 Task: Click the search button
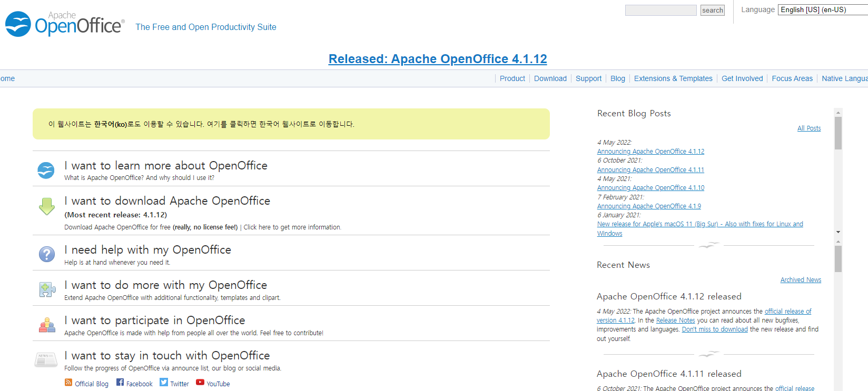(713, 10)
